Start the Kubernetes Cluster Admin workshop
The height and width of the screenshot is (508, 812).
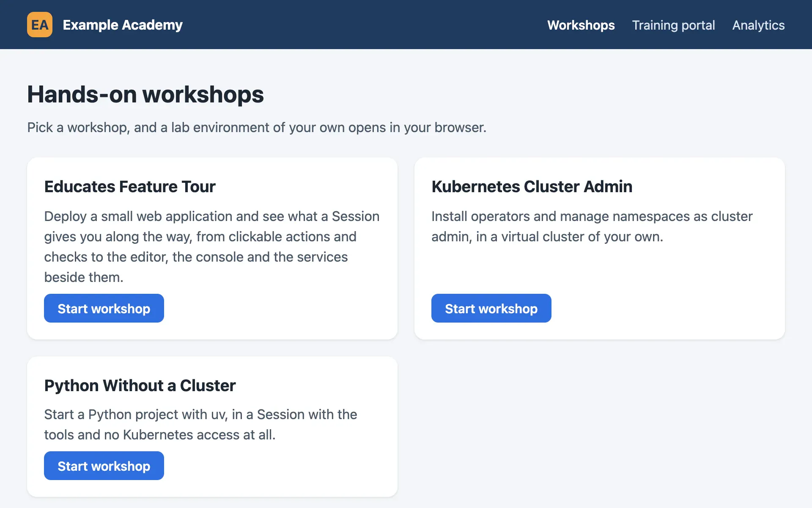tap(491, 308)
